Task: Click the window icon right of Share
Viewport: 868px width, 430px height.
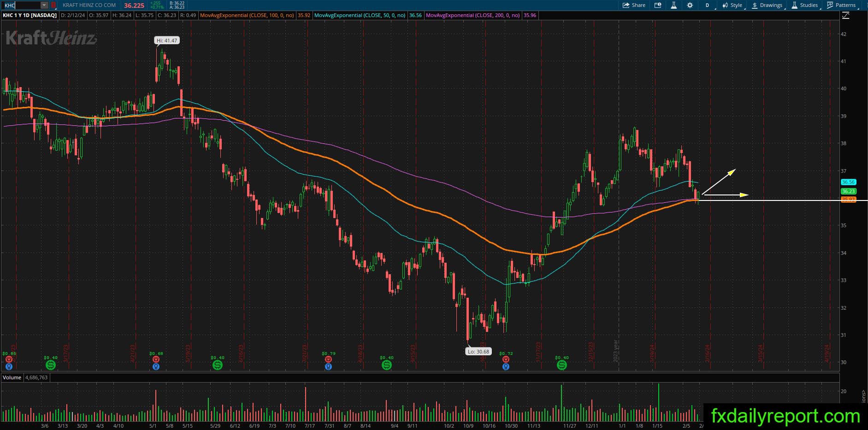Action: 658,5
